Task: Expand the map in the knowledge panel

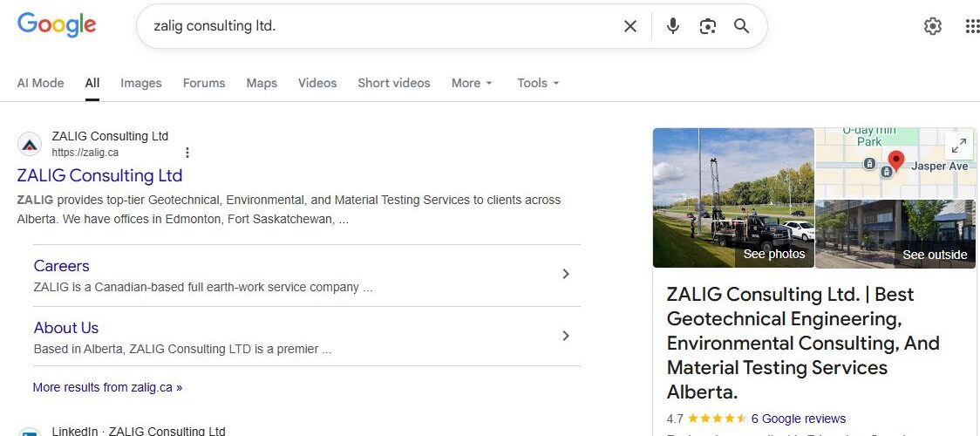Action: [958, 146]
